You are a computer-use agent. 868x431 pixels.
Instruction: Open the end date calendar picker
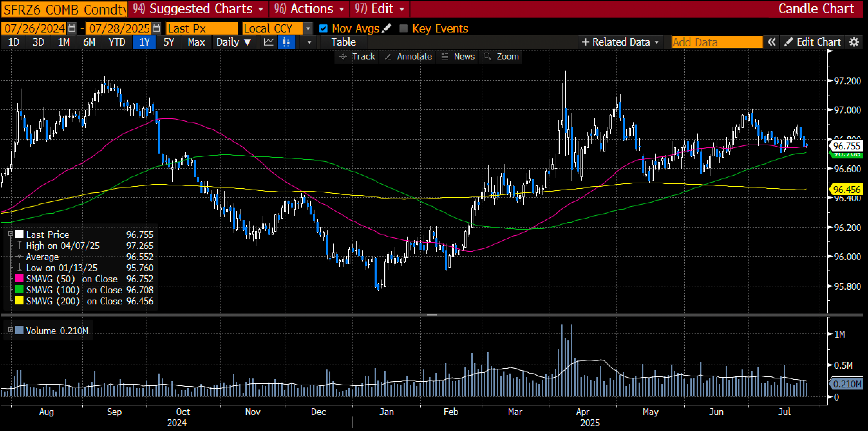point(157,28)
